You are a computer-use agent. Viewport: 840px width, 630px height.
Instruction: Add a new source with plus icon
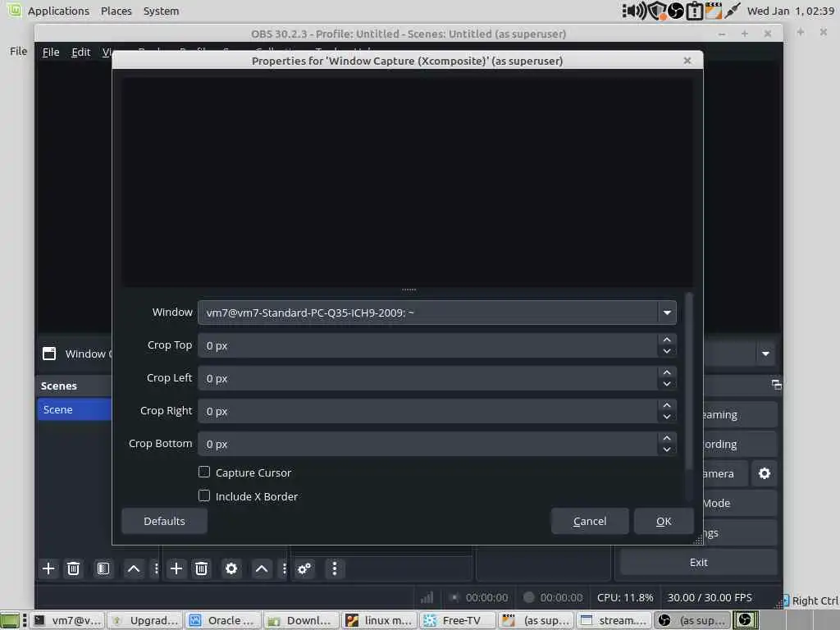coord(176,568)
